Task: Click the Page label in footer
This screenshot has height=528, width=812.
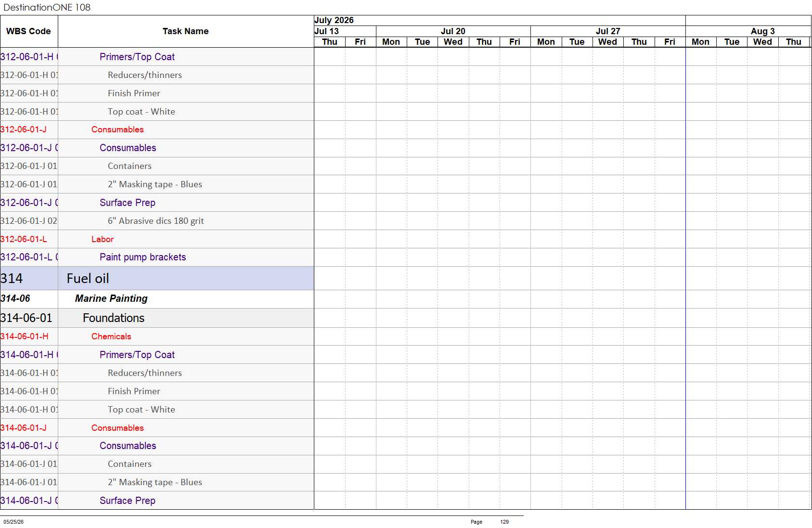Action: 477,522
